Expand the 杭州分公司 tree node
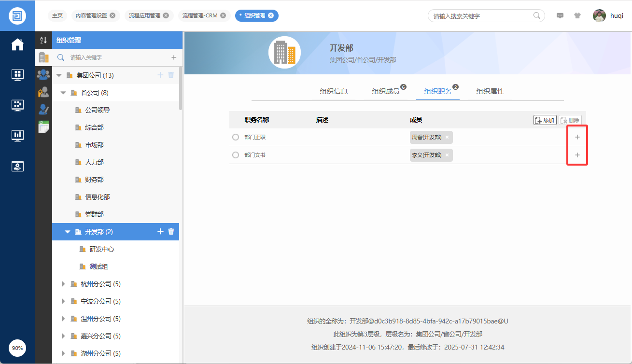This screenshot has height=364, width=632. (63, 284)
